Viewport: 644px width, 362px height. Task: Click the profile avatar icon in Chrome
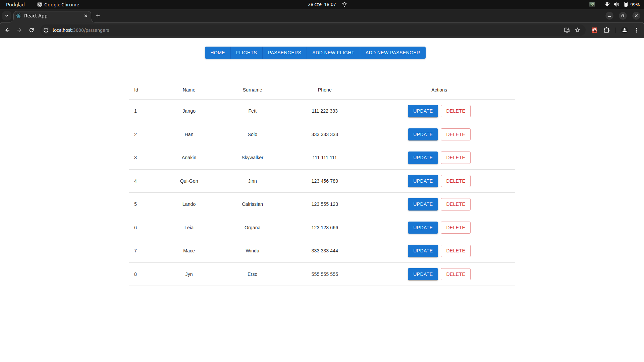click(624, 30)
